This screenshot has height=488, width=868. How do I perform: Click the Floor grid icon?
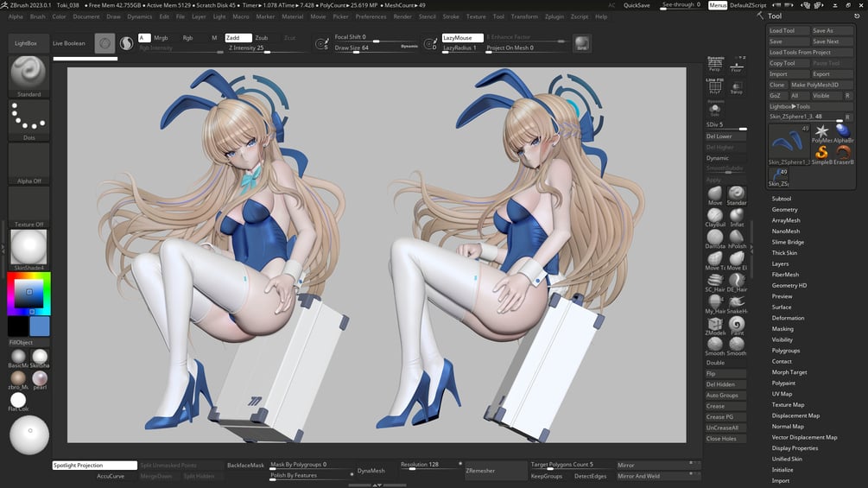[x=736, y=65]
